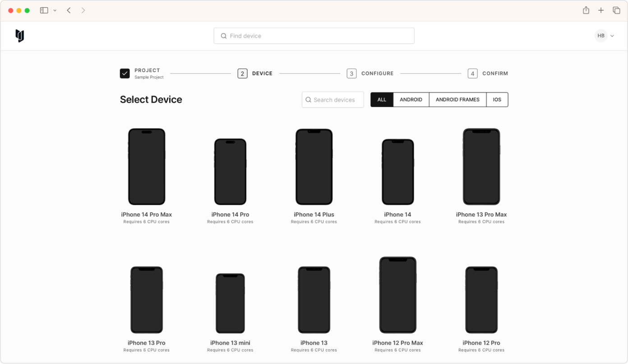Select the ALL filter button

coord(382,100)
